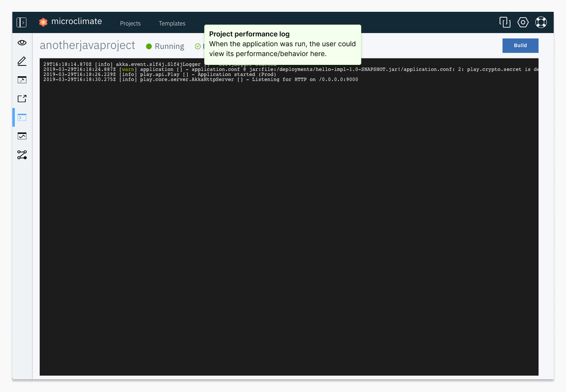Open the build logs window icon

[x=22, y=80]
